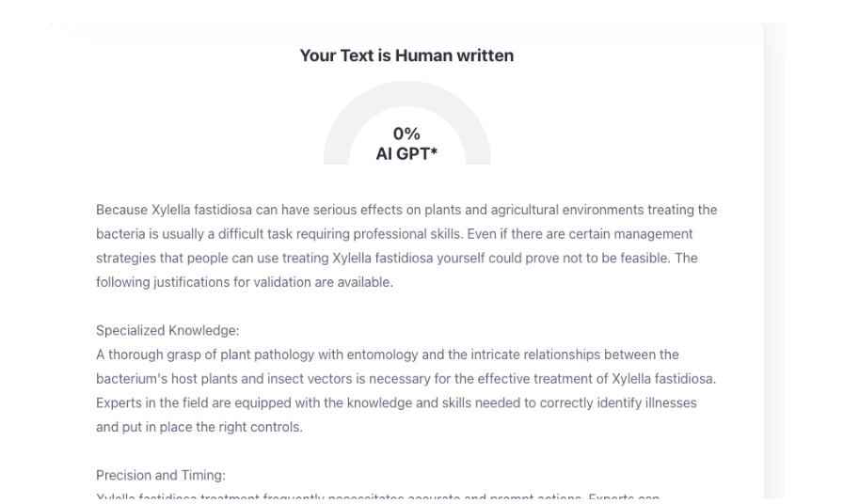Click the vertical gray strip at the right edge
The image size is (843, 504).
click(772, 263)
